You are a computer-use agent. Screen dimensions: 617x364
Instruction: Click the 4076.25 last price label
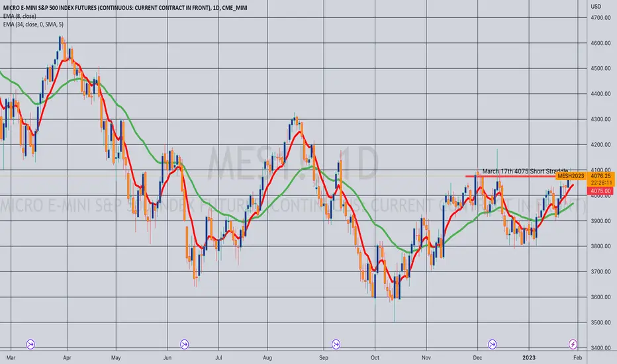pyautogui.click(x=601, y=176)
